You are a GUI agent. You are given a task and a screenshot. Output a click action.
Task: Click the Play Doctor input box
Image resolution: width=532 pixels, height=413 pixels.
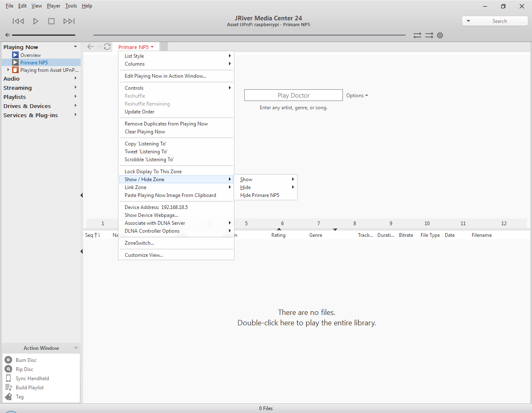click(x=293, y=95)
